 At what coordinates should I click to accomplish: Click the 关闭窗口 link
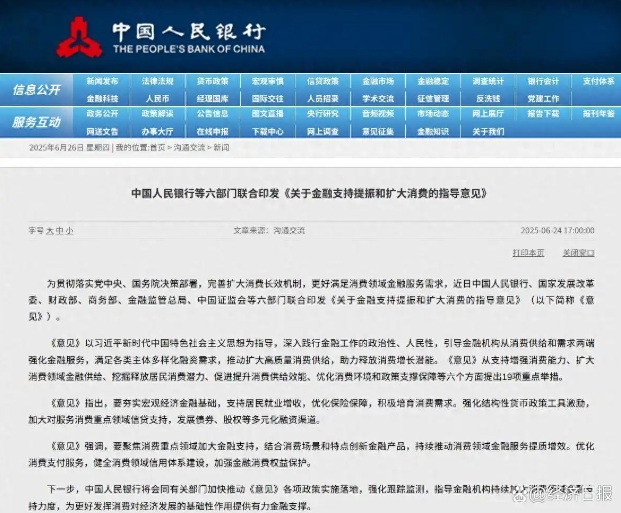pyautogui.click(x=577, y=253)
